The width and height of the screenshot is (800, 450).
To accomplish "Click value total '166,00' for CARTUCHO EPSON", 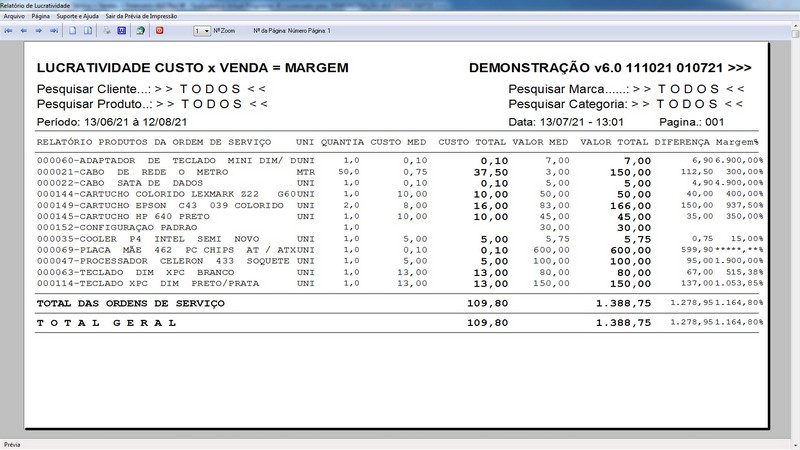I will pos(631,206).
